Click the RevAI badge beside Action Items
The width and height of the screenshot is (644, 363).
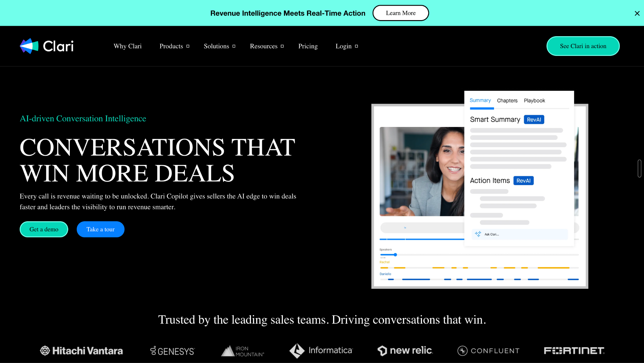pos(524,181)
